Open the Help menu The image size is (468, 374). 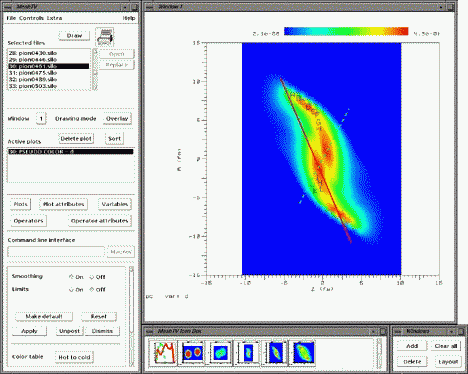pyautogui.click(x=129, y=18)
